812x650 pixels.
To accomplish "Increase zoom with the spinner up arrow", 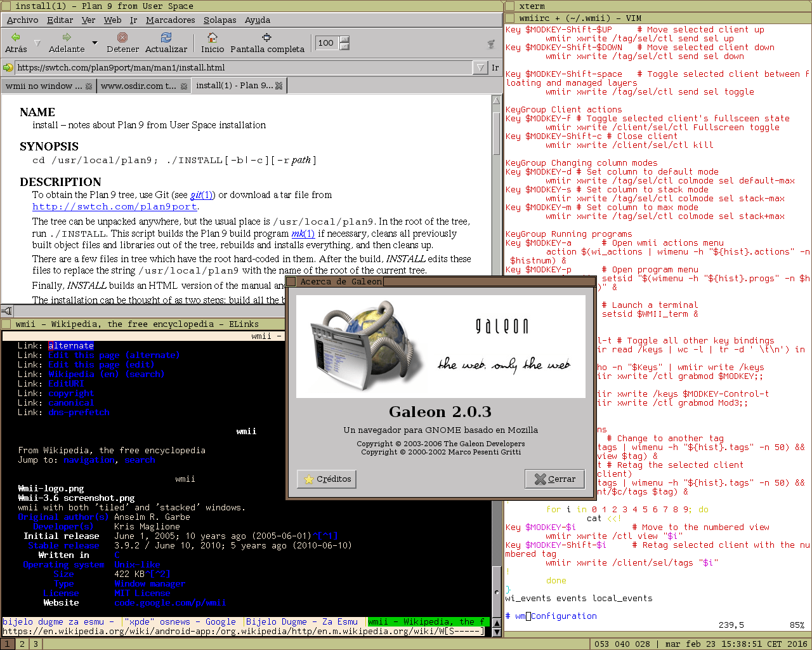I will point(344,39).
